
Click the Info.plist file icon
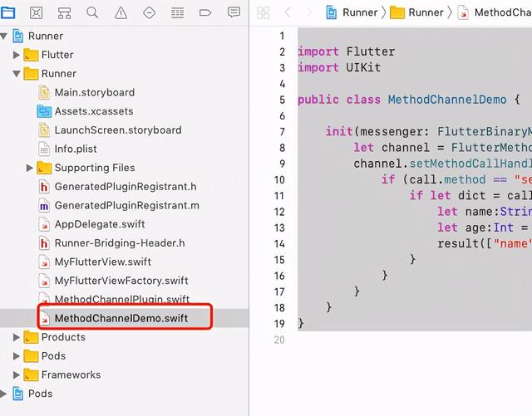click(x=44, y=149)
